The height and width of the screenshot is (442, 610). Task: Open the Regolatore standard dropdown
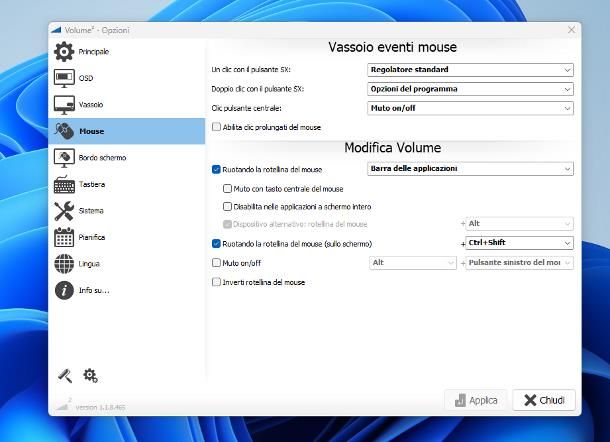click(470, 70)
